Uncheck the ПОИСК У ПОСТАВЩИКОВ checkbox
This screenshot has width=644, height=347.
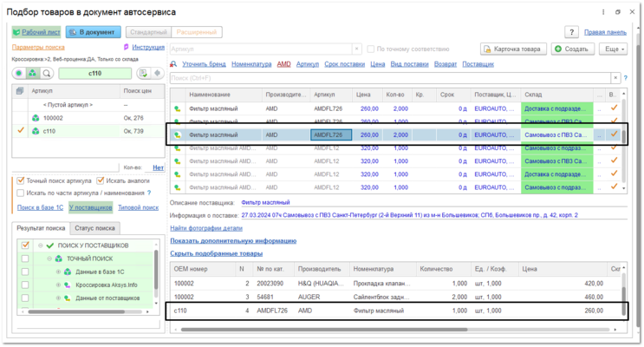25,246
